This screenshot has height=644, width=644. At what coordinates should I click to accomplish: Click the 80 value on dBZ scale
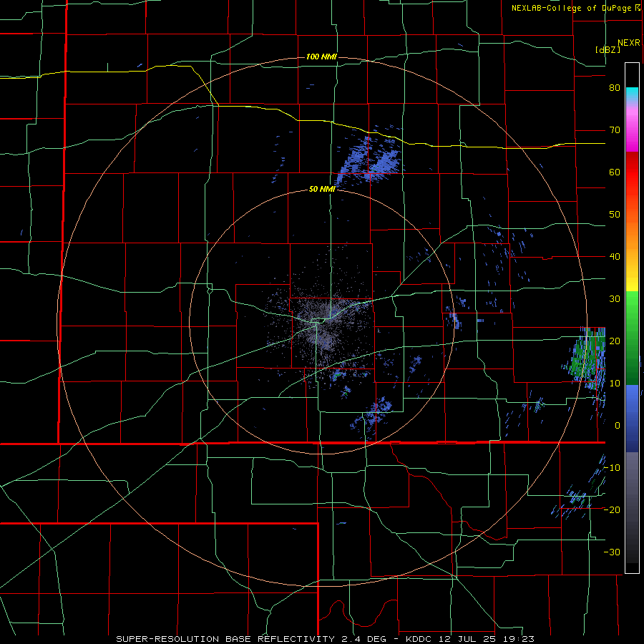click(615, 88)
